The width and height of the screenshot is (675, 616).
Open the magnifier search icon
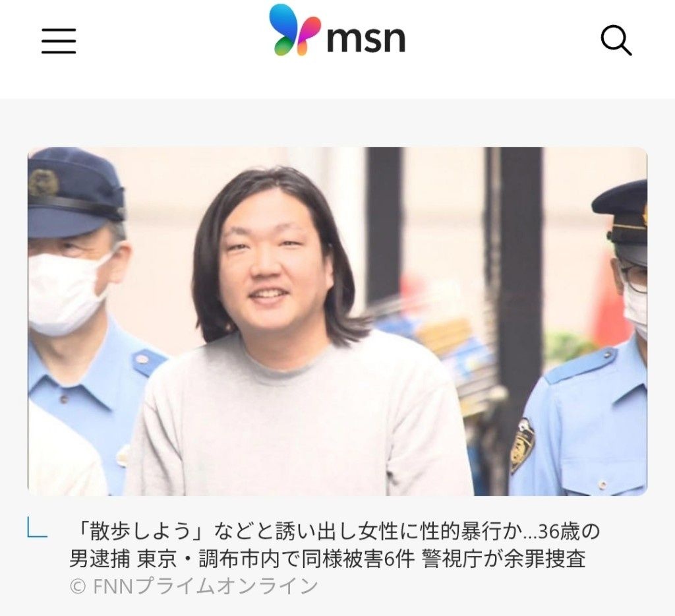point(616,40)
